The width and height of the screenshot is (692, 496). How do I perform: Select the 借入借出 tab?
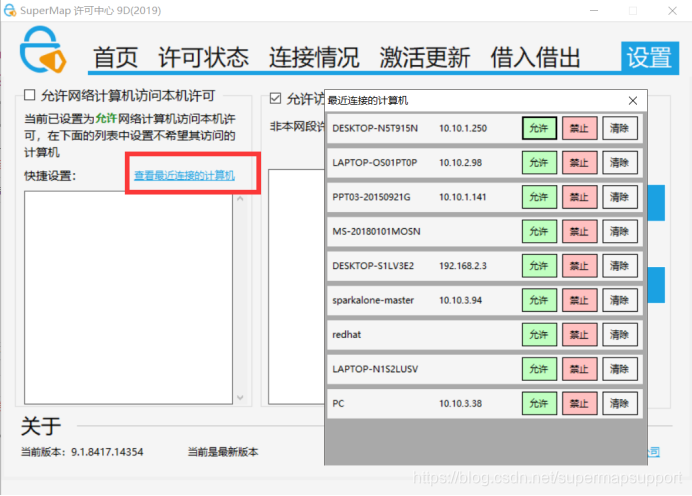535,57
